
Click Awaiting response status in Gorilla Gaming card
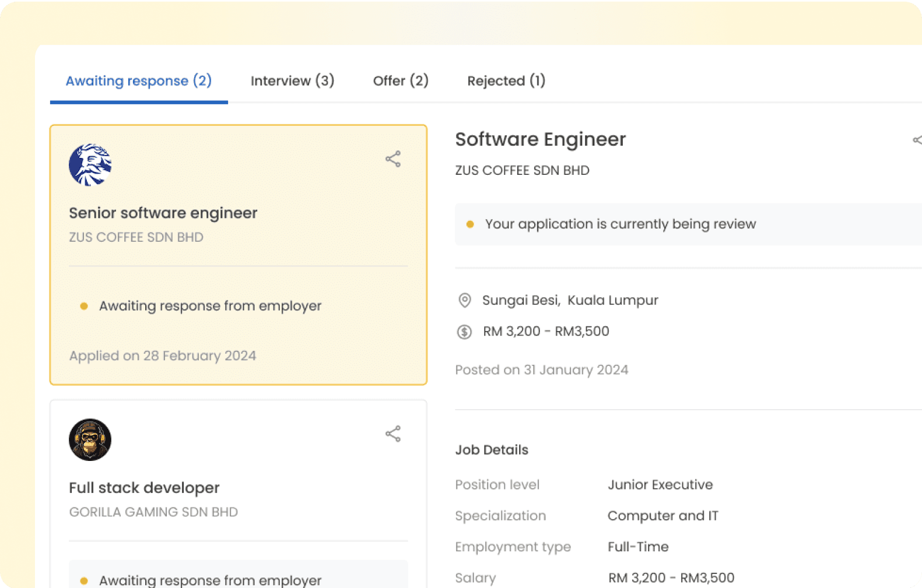coord(210,580)
